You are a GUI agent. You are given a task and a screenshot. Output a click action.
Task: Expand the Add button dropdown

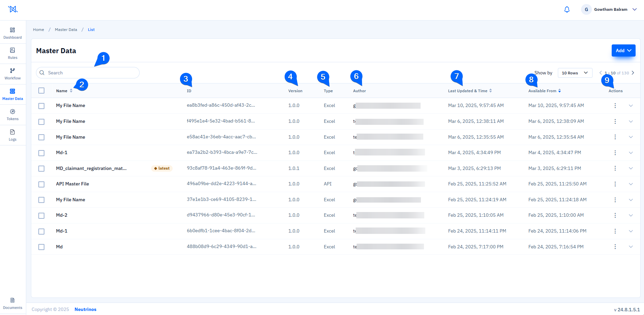tap(623, 50)
